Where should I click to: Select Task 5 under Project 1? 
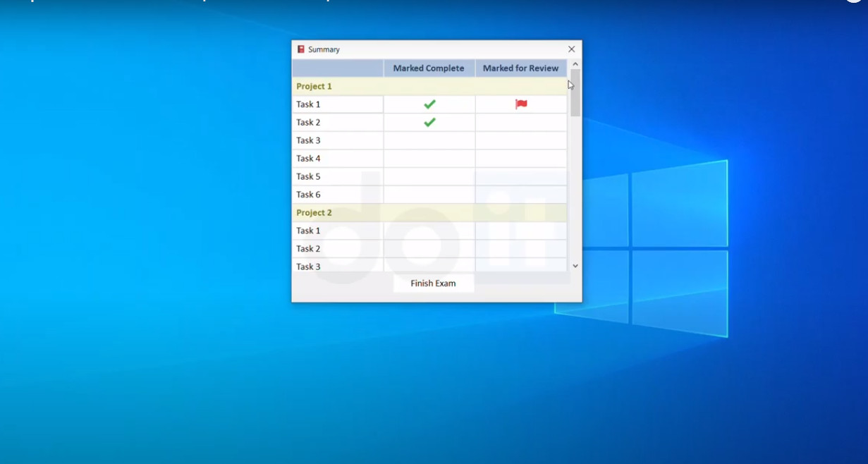coord(338,176)
